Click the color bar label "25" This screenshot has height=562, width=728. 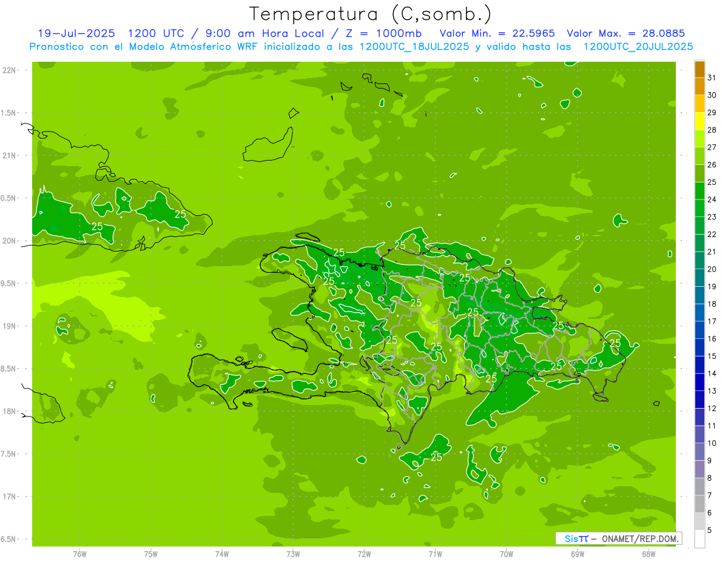coord(712,182)
